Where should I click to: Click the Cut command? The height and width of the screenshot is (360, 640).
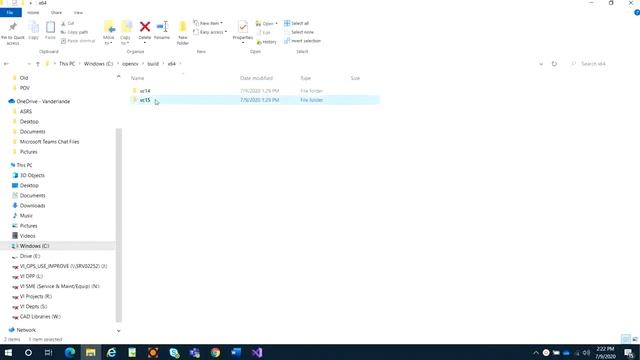click(x=67, y=24)
